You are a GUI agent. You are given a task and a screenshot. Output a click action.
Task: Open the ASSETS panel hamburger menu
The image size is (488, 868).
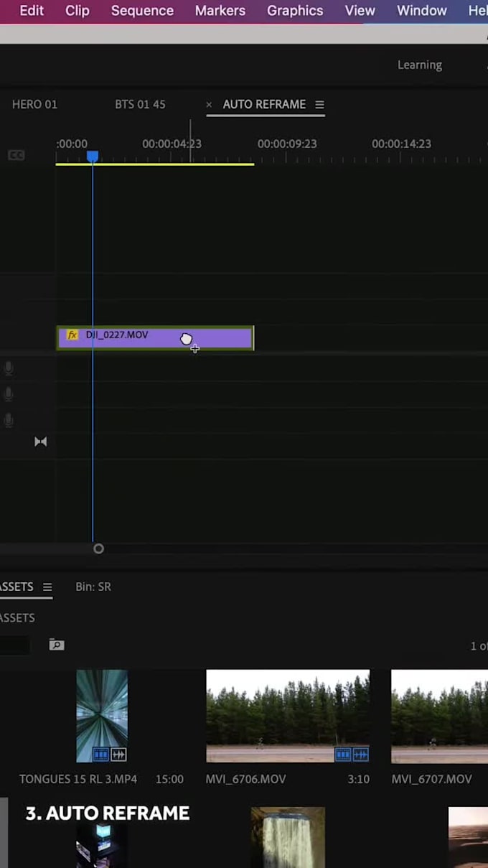click(x=47, y=587)
